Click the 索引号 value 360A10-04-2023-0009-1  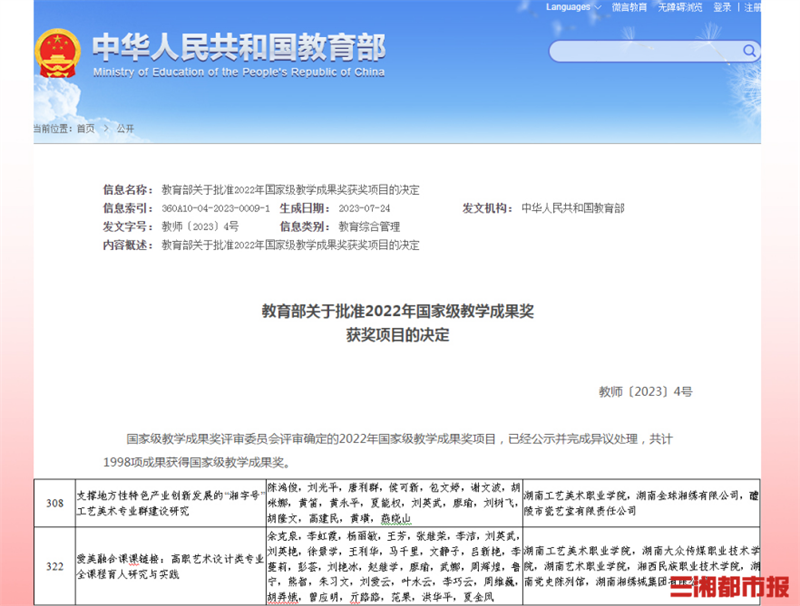[215, 208]
